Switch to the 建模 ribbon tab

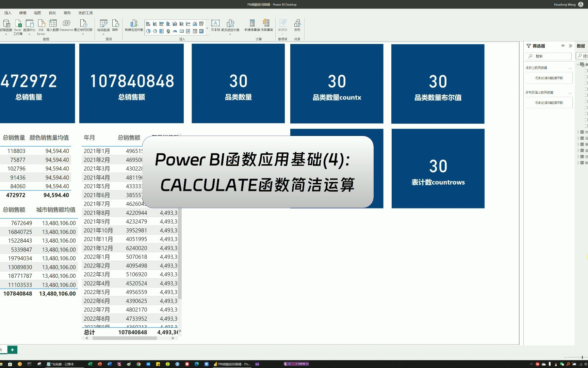[22, 13]
